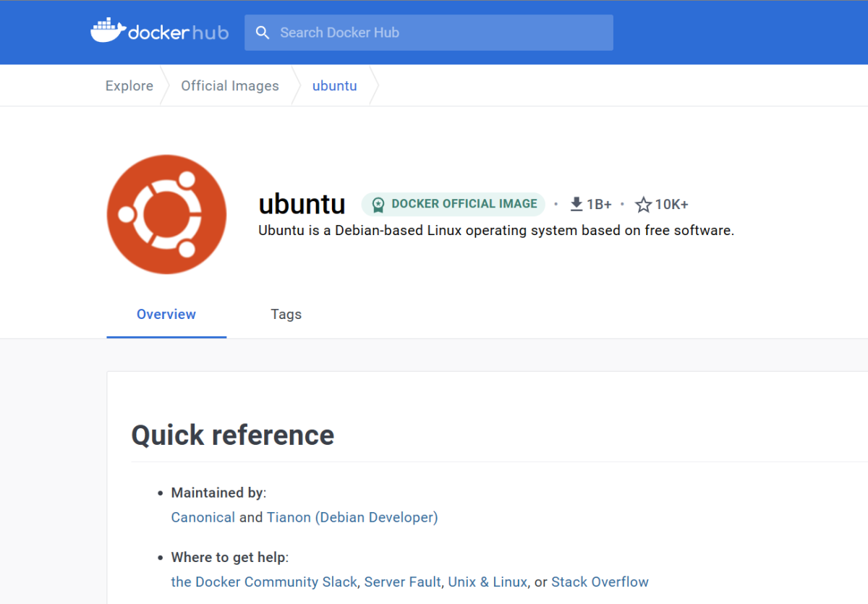Open the Docker Community Slack link
Viewport: 868px width, 604px height.
pos(264,582)
